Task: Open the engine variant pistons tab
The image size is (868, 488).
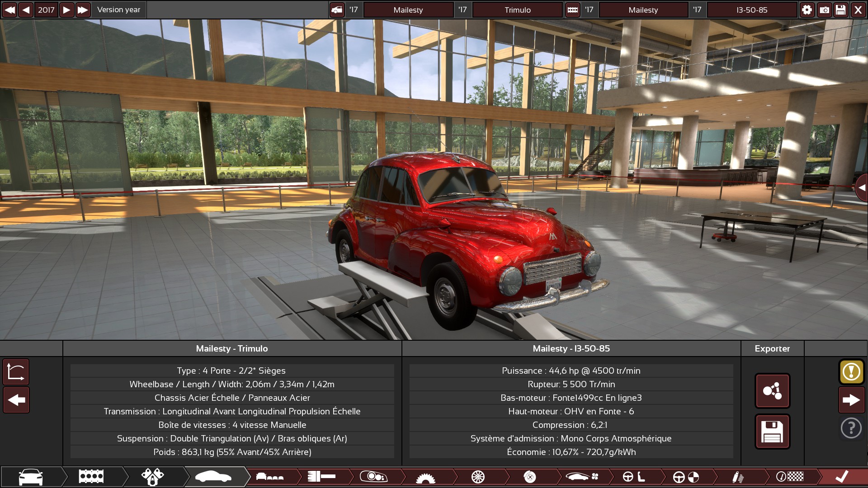Action: click(152, 477)
